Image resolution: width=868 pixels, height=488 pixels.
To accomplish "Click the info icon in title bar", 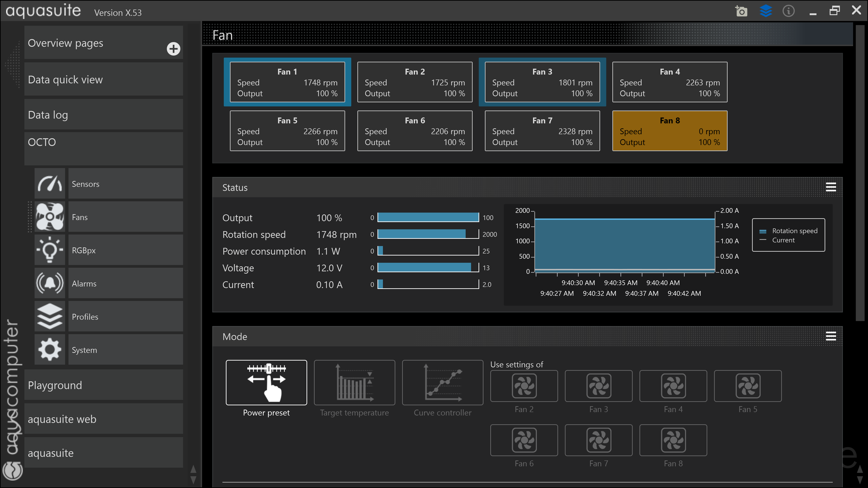I will pos(788,11).
